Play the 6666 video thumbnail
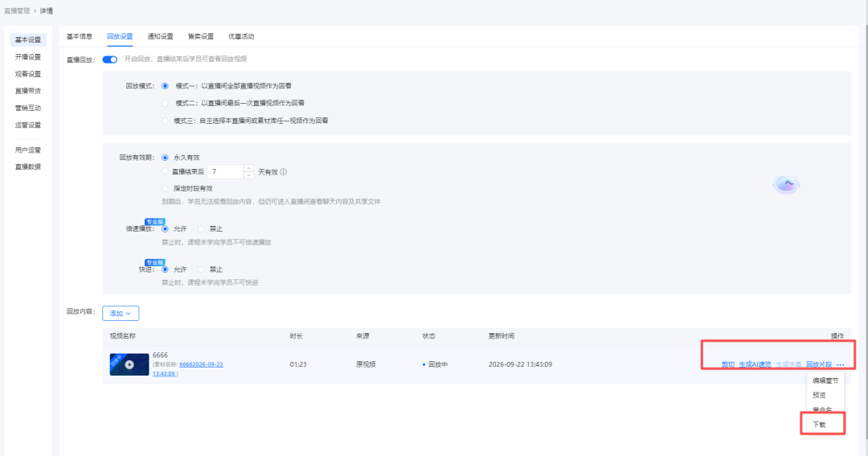This screenshot has height=456, width=868. point(129,364)
